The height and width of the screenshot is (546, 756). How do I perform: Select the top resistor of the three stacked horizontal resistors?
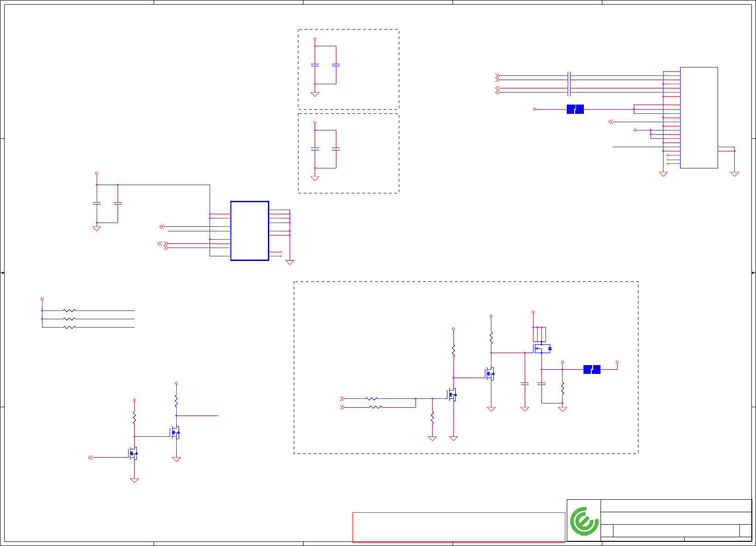(69, 310)
